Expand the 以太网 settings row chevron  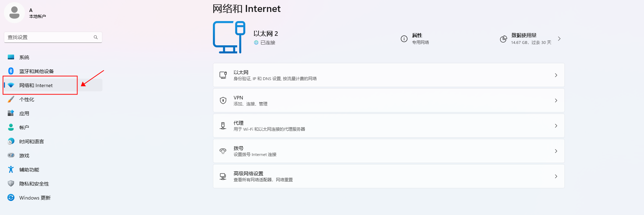coord(556,75)
